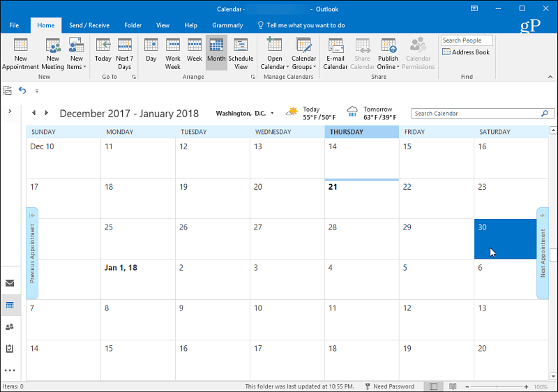Zoom in with the plus button
The height and width of the screenshot is (392, 558).
click(526, 386)
